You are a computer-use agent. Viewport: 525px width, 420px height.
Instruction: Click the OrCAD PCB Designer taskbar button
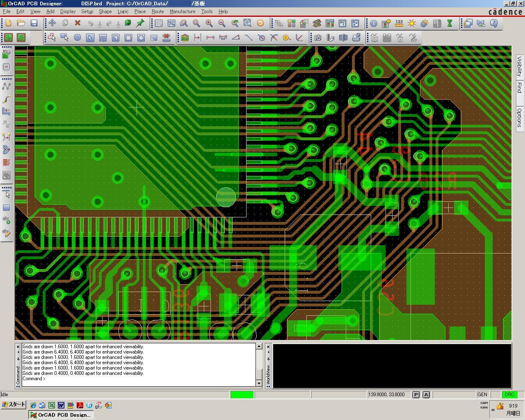click(60, 415)
